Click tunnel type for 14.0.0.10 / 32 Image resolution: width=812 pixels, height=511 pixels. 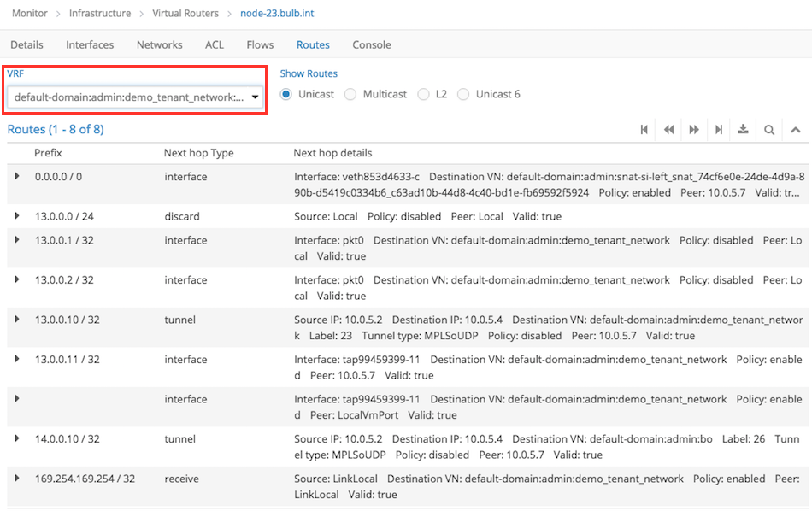pos(180,439)
